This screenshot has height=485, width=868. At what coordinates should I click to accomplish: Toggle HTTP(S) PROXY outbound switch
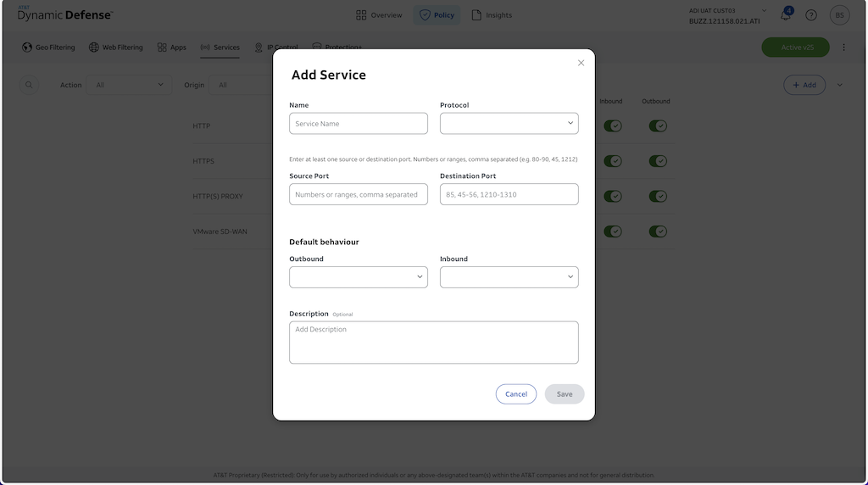pos(658,196)
